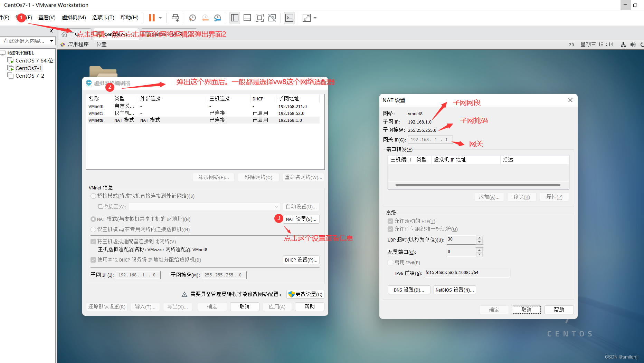Expand the stretch guest dropdown arrow
The width and height of the screenshot is (644, 363).
coord(315,18)
